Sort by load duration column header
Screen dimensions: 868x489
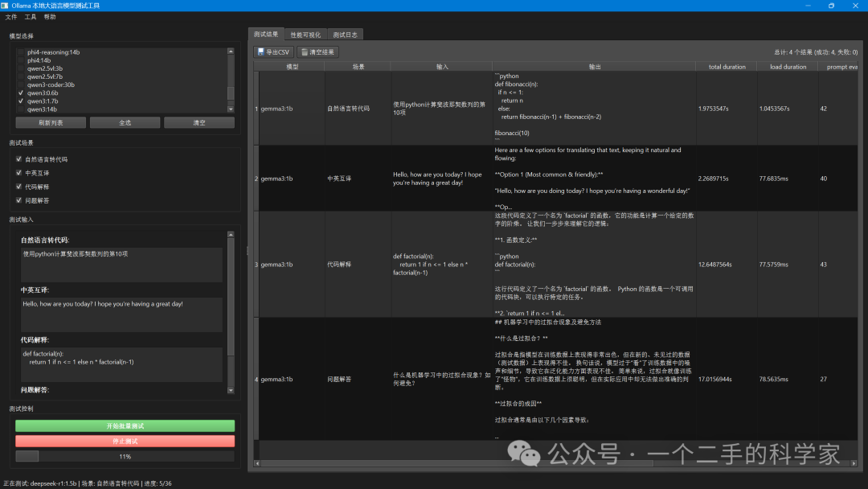[788, 67]
